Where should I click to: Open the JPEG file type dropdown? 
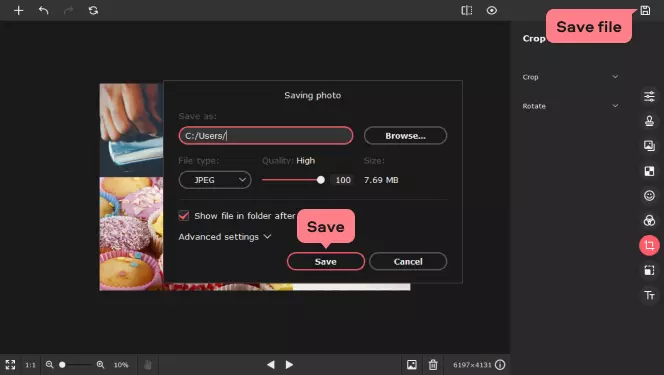point(215,180)
